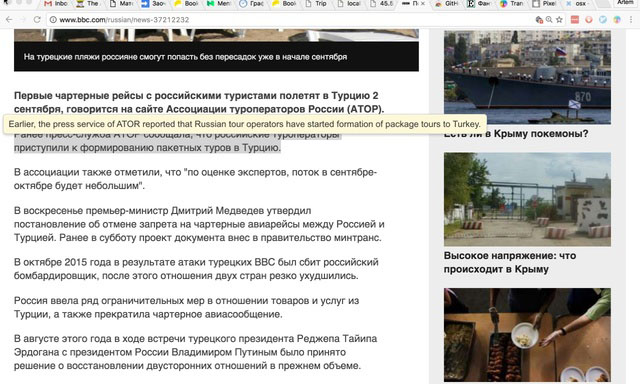The image size is (640, 384).
Task: Switch to the 'The' tab with hourglass icon
Action: click(x=88, y=4)
